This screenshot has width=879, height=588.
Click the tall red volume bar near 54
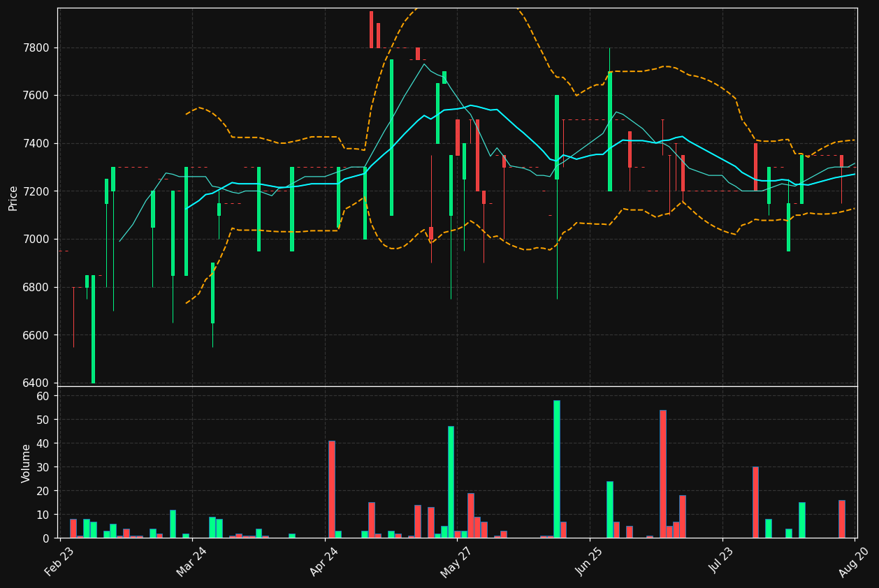pos(663,474)
